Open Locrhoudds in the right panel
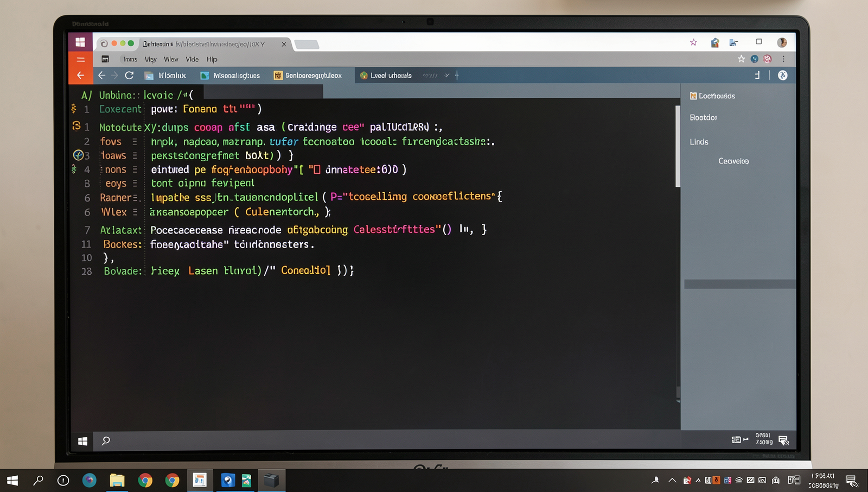 click(712, 96)
